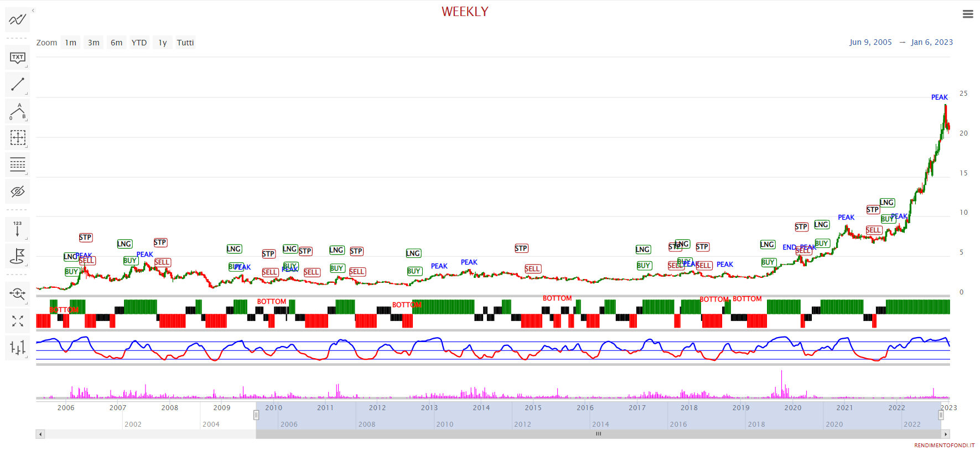The width and height of the screenshot is (980, 450).
Task: Toggle full screen chart view
Action: click(17, 321)
